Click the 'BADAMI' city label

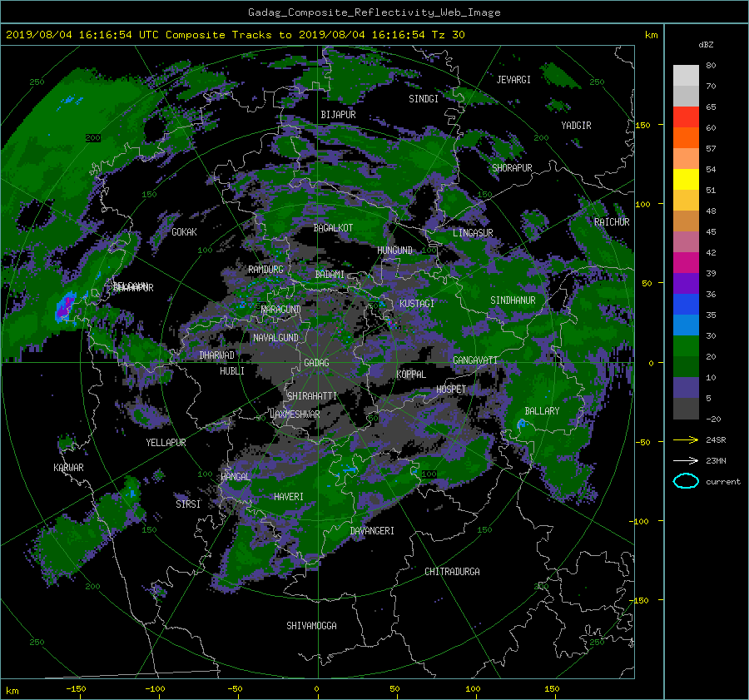tap(330, 275)
